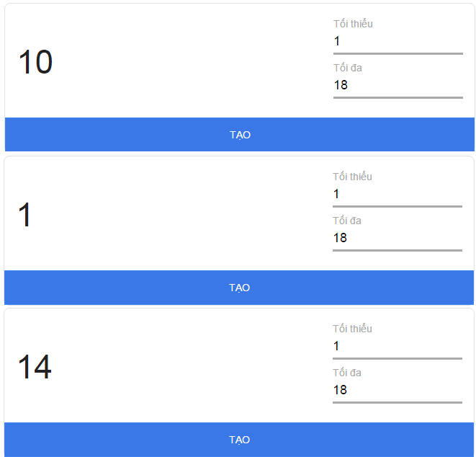The image size is (476, 457).
Task: Click the TẠO button under number 10
Action: pyautogui.click(x=240, y=135)
